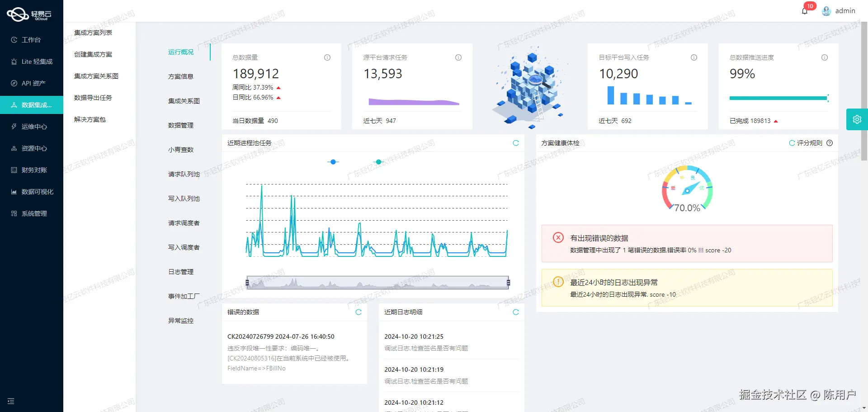Collapse the left sidebar
The width and height of the screenshot is (868, 412).
coord(11,401)
